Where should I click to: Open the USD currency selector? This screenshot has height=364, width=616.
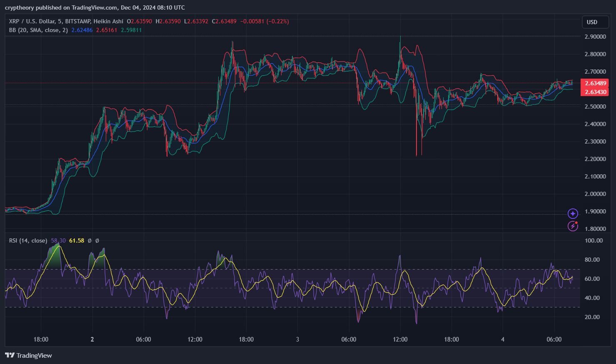click(595, 22)
